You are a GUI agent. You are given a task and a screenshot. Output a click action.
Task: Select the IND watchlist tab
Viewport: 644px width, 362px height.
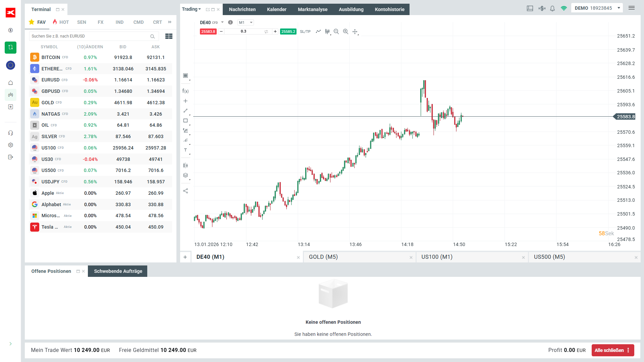coord(119,22)
